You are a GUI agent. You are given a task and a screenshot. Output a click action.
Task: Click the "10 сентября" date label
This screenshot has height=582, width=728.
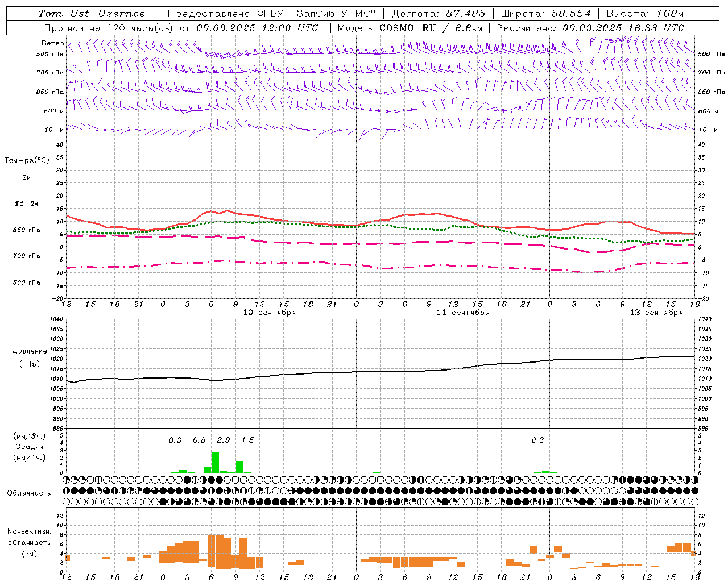[270, 313]
